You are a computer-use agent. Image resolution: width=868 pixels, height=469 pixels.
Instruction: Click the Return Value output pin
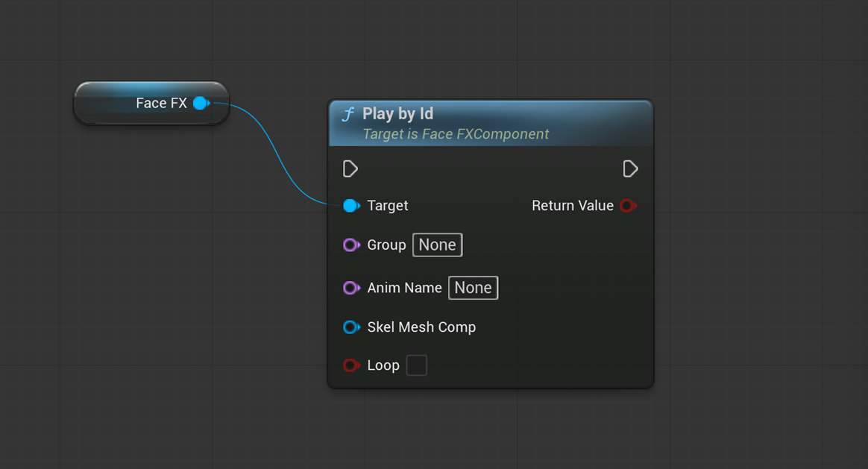[x=629, y=206]
